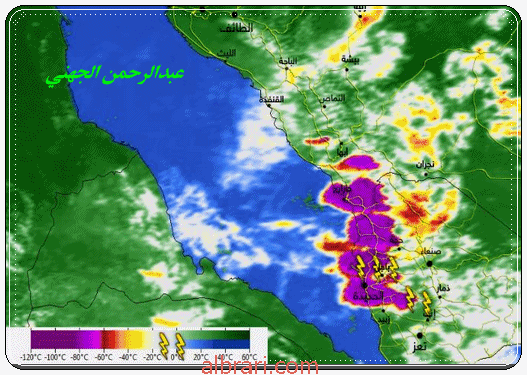Click the lightning bolt closest to the إب label

click(x=426, y=302)
